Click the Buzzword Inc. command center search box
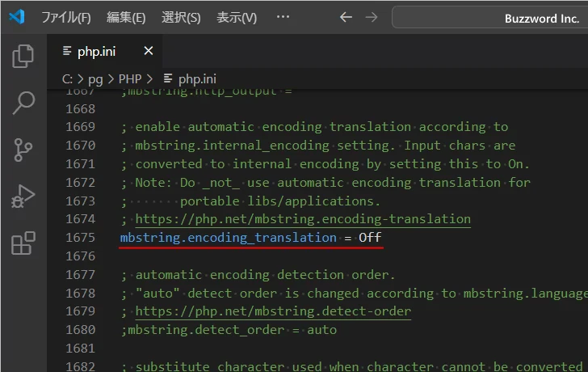 (x=489, y=17)
